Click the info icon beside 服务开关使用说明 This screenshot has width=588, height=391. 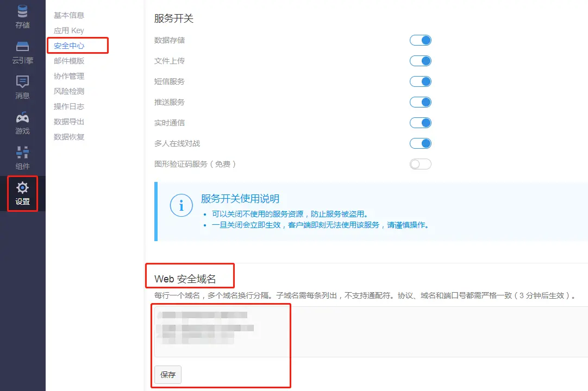click(181, 205)
